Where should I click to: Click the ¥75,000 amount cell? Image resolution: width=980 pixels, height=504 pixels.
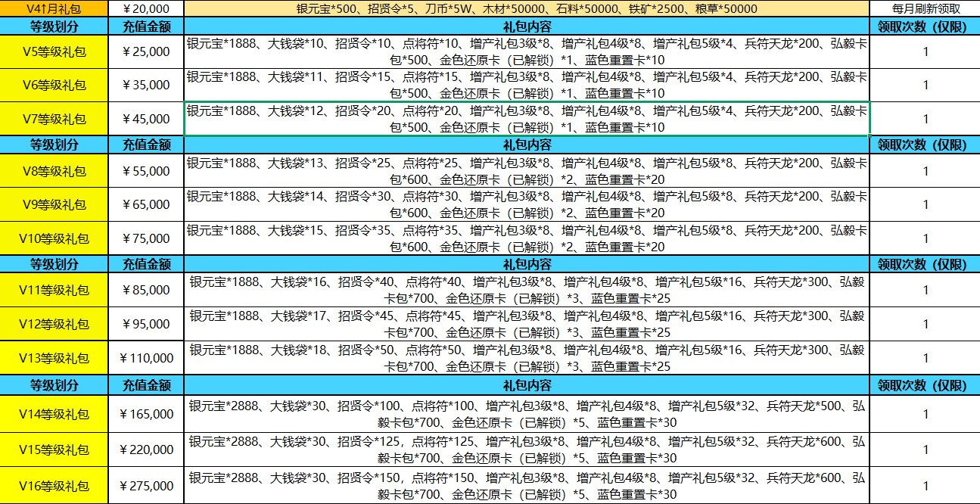pyautogui.click(x=146, y=238)
